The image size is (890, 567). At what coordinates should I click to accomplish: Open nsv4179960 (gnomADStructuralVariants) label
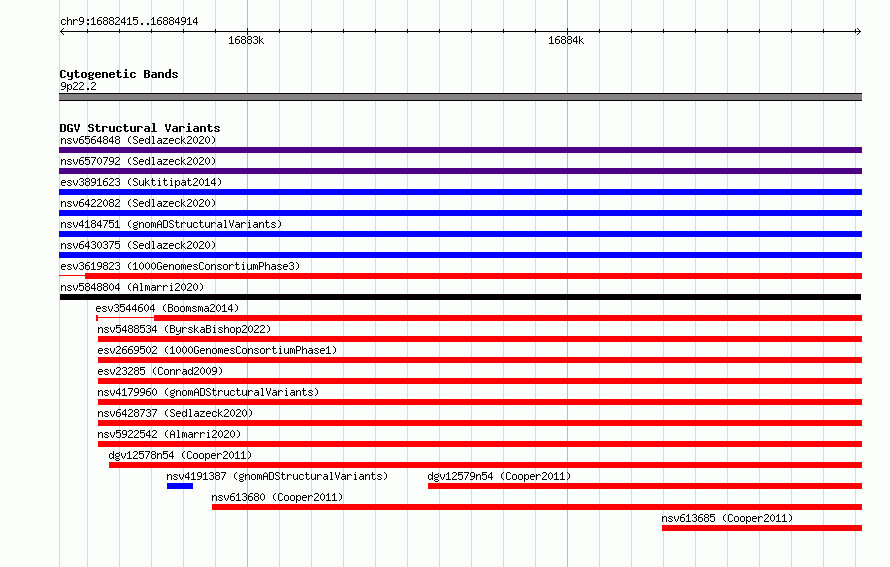(x=208, y=392)
